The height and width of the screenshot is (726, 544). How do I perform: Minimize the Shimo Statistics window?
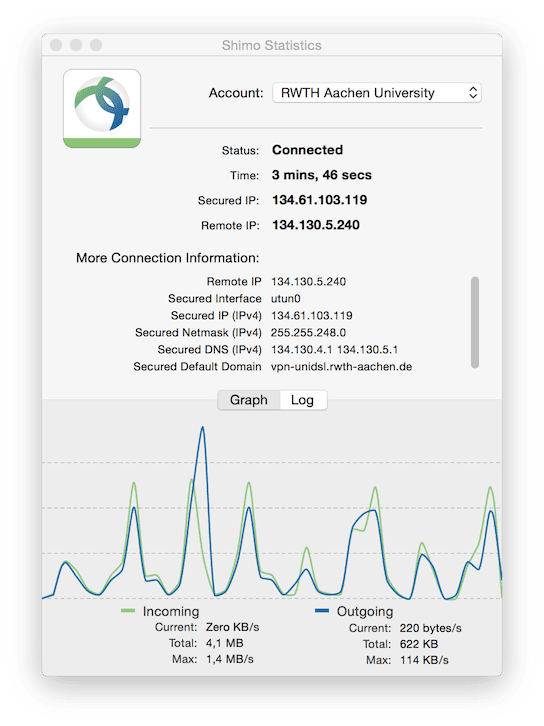tap(76, 45)
